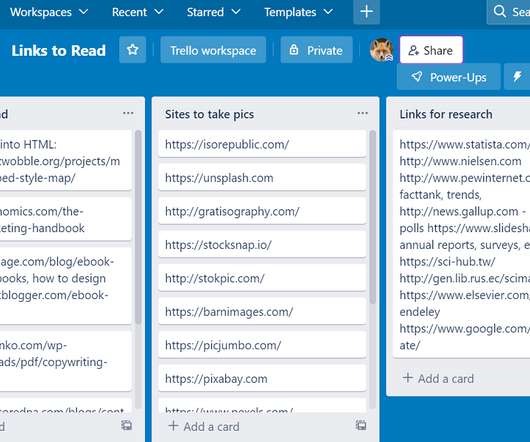Click the search magnifier icon
Viewport: 530px width, 442px height.
tap(500, 11)
